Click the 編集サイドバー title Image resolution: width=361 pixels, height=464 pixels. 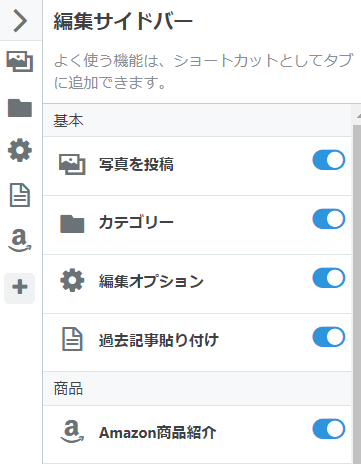pos(123,21)
